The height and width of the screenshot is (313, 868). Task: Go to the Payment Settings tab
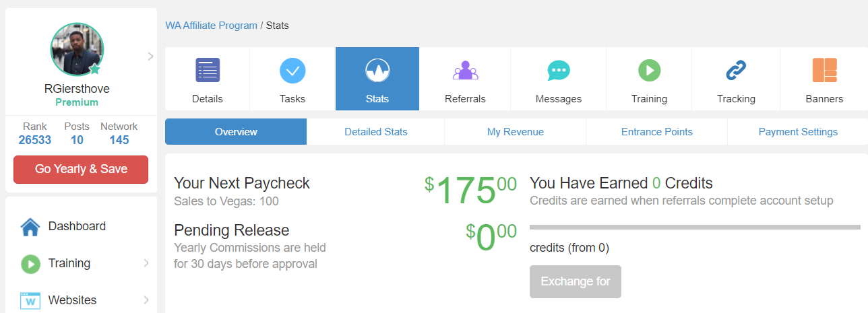tap(798, 132)
